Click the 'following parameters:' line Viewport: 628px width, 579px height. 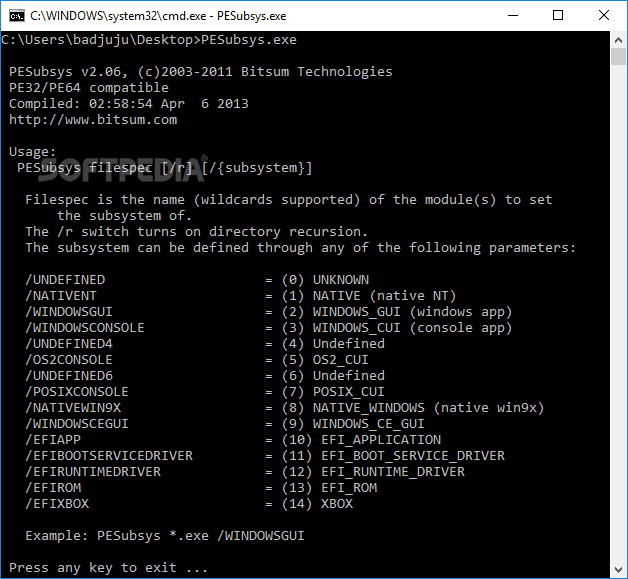300,248
